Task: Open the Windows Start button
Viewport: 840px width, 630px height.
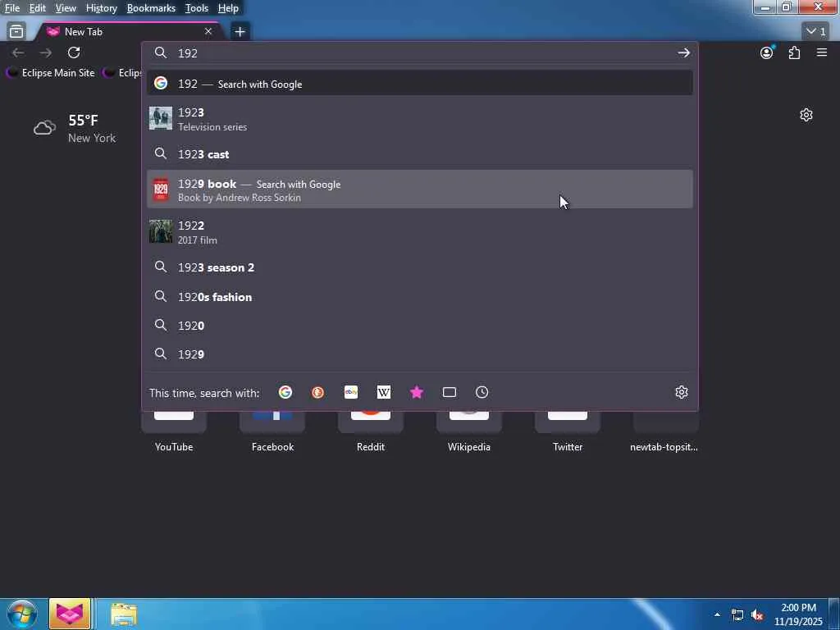Action: 22,614
